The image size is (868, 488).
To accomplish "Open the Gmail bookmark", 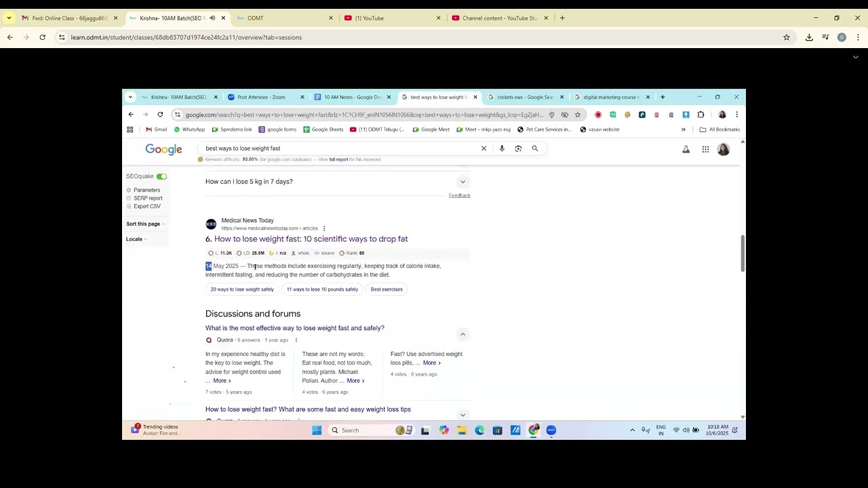I will pos(156,129).
